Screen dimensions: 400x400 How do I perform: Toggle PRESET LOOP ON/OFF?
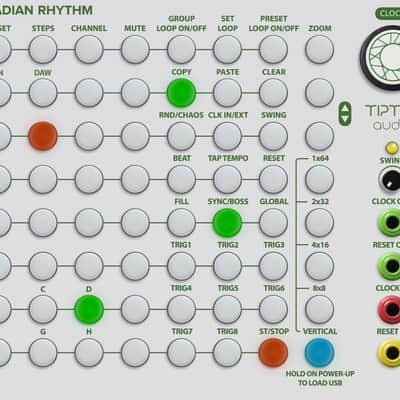point(273,50)
